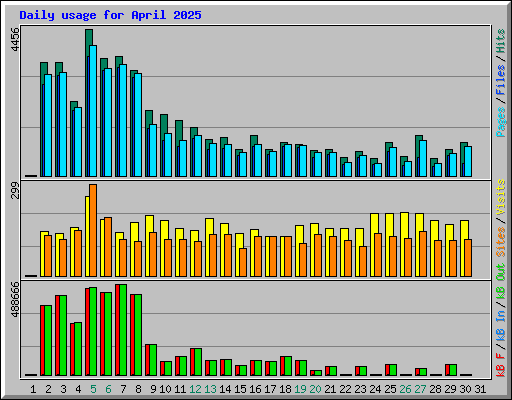This screenshot has height=400, width=512.
Task: Click the green kB bar for day 18
Action: pyautogui.click(x=288, y=366)
